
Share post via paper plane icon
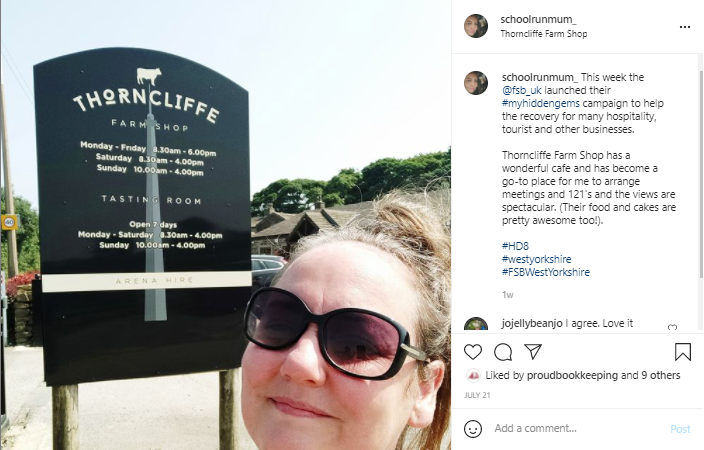coord(533,352)
